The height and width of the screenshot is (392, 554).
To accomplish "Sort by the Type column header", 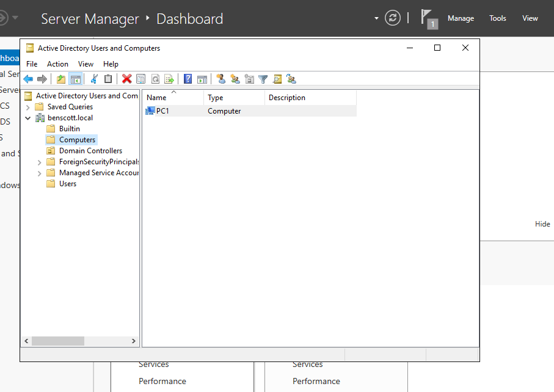I will click(235, 98).
